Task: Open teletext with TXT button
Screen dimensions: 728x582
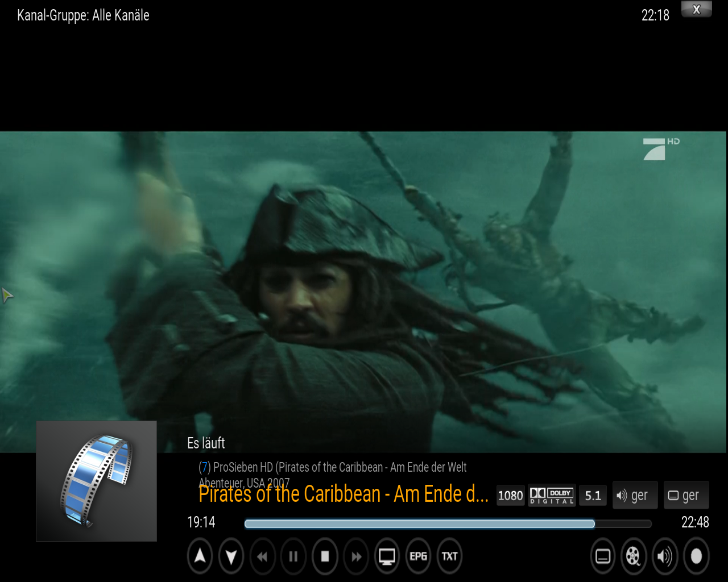Action: (x=450, y=556)
